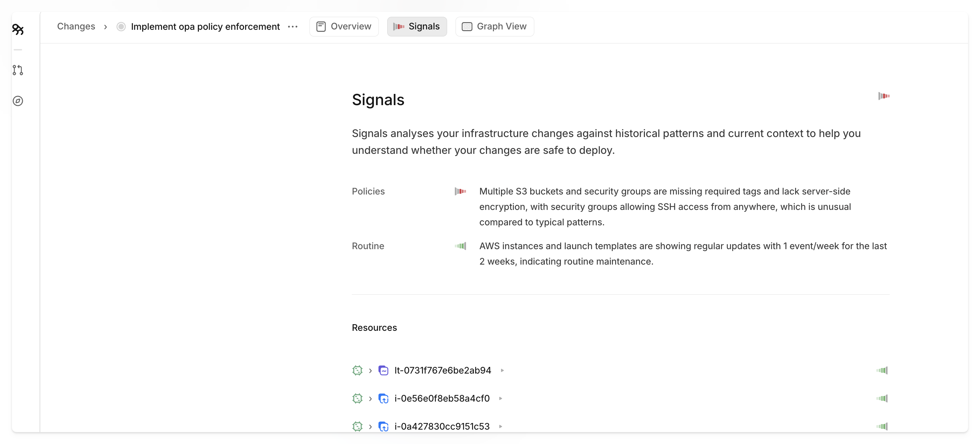
Task: Click instance icon for i-0e56e0f8eb58a4cf0
Action: pyautogui.click(x=383, y=398)
